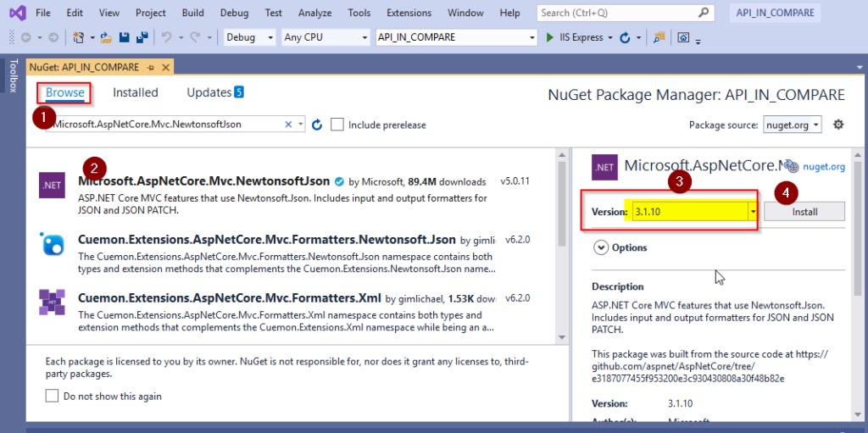Open the Test menu
The height and width of the screenshot is (433, 868).
(274, 13)
